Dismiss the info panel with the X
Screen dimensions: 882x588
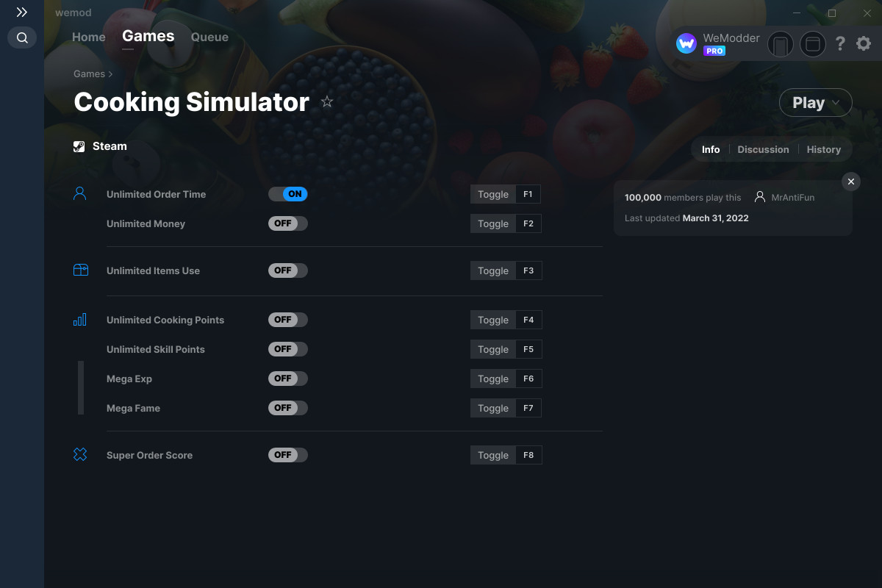(x=850, y=181)
